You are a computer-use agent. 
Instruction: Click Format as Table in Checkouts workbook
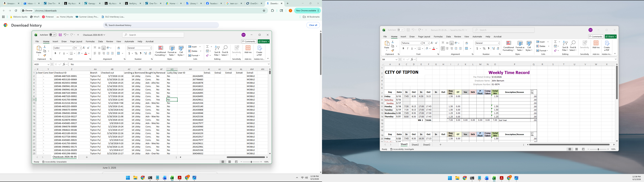tap(172, 51)
